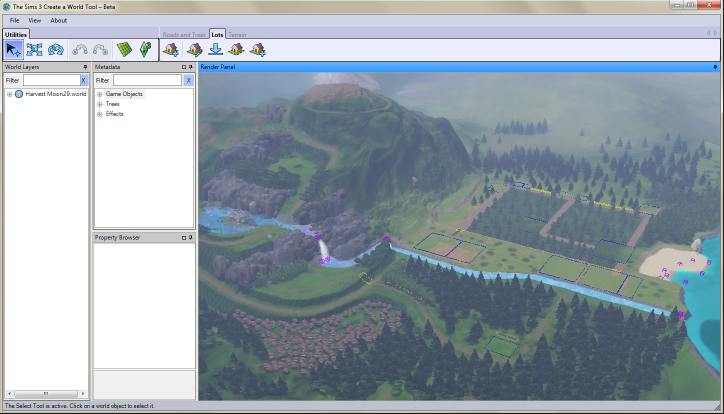Float the Property Browser panel window icon
The height and width of the screenshot is (414, 724).
click(x=184, y=238)
